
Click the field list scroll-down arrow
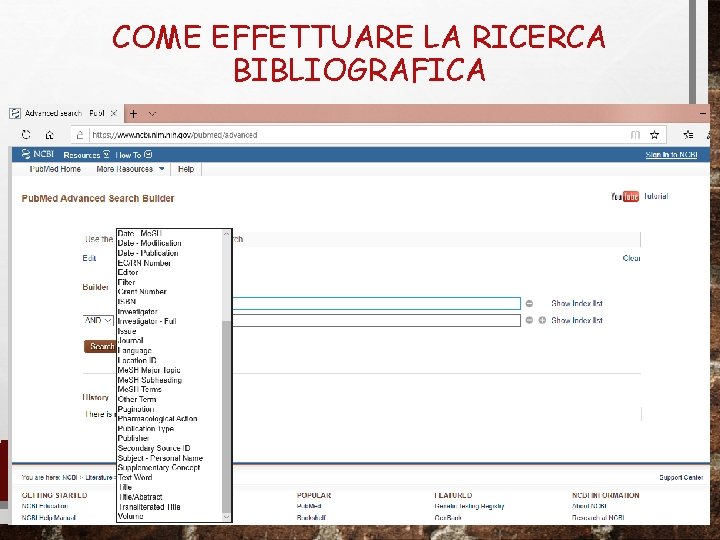[x=226, y=517]
